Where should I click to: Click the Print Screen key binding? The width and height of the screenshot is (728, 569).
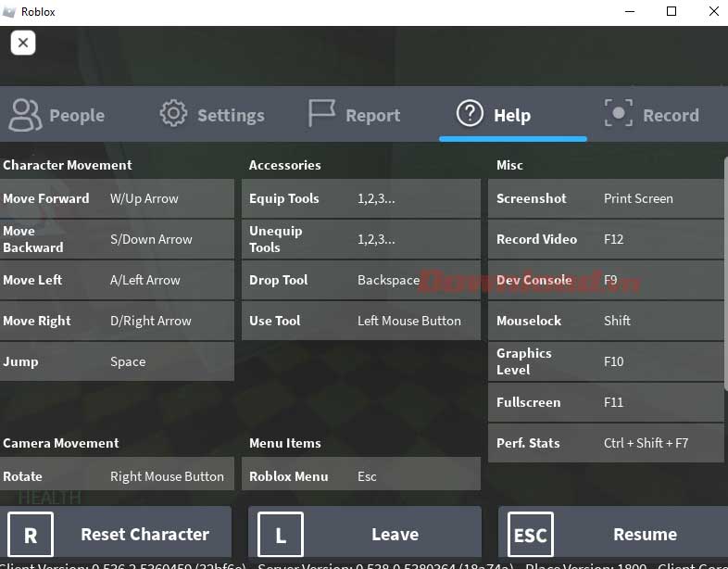(638, 198)
